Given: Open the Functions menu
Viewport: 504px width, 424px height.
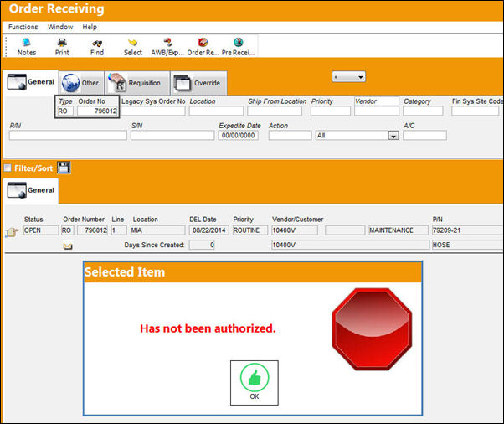Looking at the screenshot, I should point(23,27).
